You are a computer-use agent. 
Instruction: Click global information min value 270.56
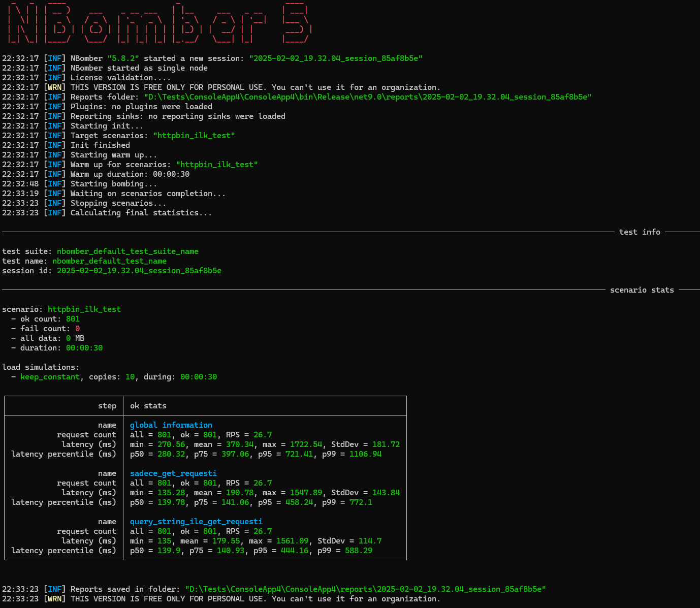click(171, 444)
